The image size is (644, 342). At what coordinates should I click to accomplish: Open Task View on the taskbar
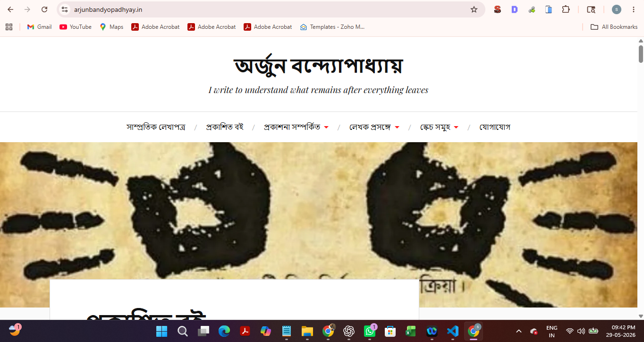[x=203, y=331]
